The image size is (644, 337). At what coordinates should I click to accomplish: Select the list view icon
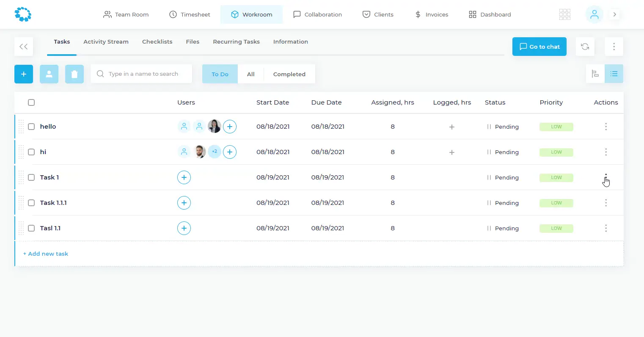coord(614,74)
